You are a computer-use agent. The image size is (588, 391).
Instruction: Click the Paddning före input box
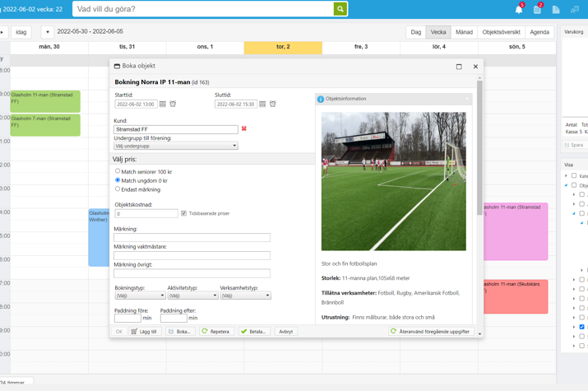coord(127,318)
